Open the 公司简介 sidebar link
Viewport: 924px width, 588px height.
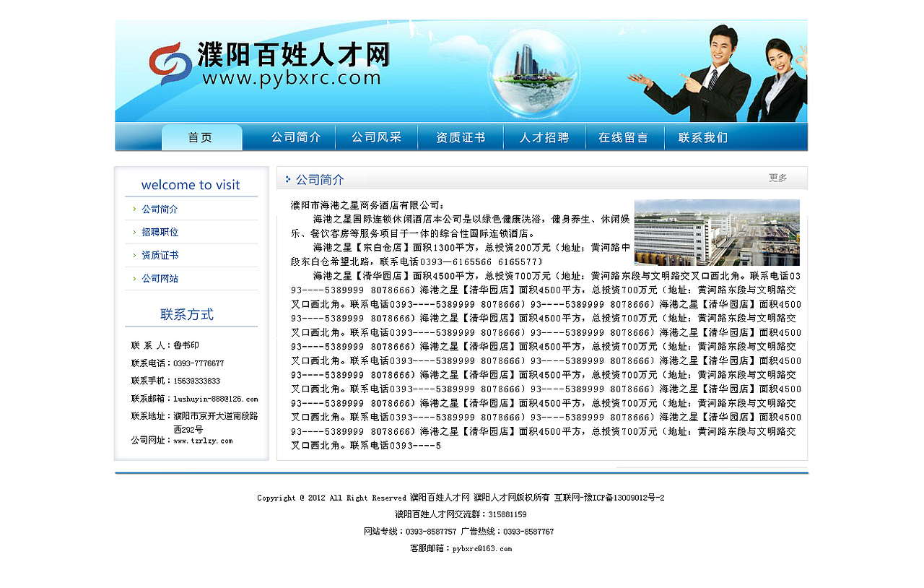[158, 209]
